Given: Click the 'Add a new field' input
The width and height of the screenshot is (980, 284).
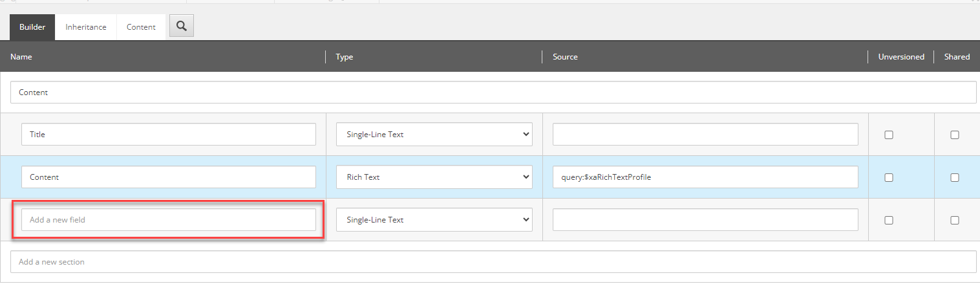Looking at the screenshot, I should pyautogui.click(x=169, y=220).
